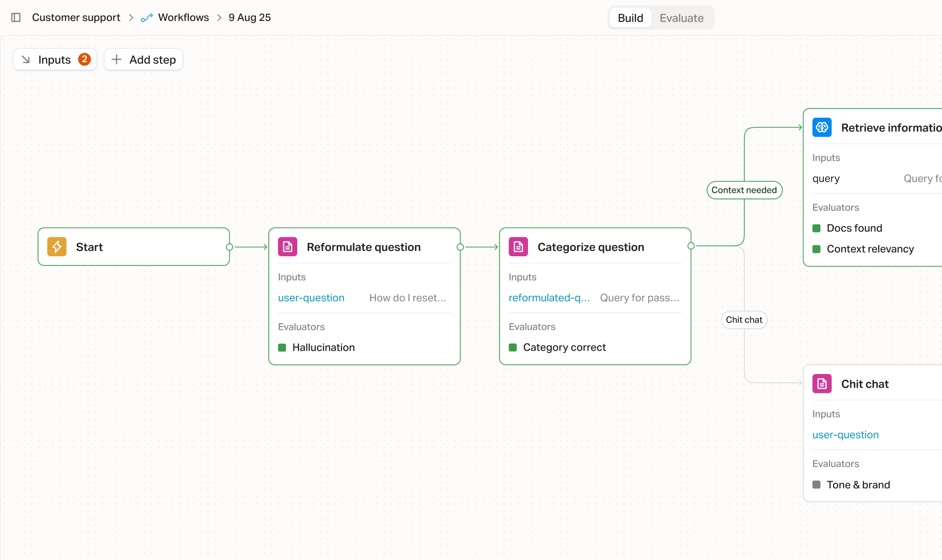Open the Inputs panel button

tap(55, 59)
